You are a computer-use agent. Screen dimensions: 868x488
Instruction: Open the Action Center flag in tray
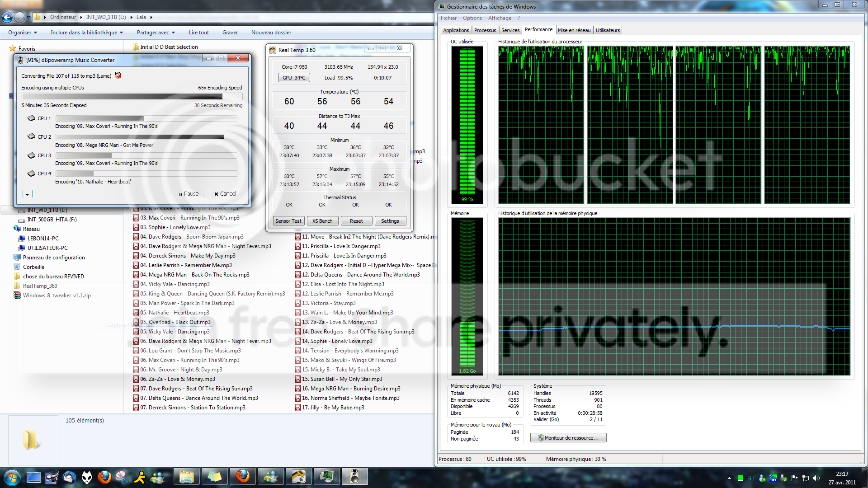795,478
